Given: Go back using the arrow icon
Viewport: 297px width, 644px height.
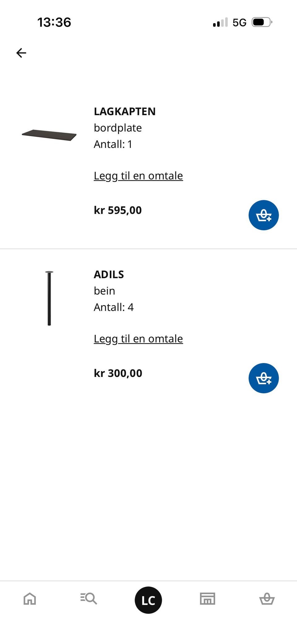Looking at the screenshot, I should coord(21,53).
